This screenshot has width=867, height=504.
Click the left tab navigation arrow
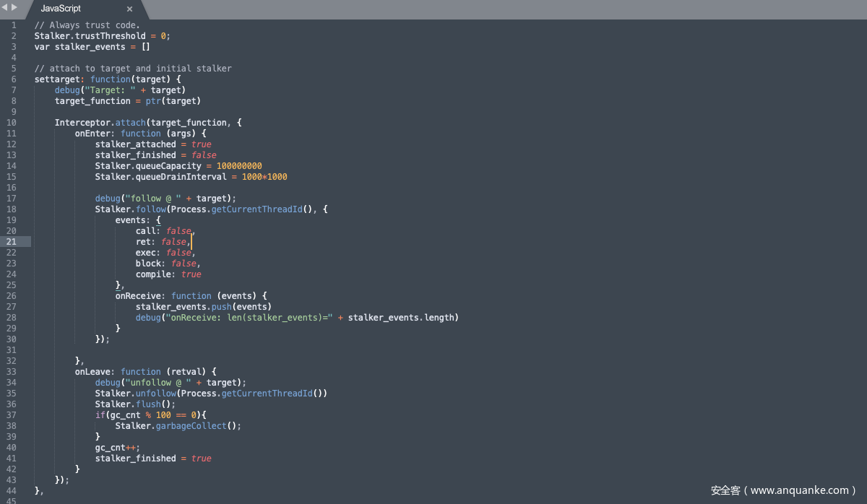pos(4,7)
